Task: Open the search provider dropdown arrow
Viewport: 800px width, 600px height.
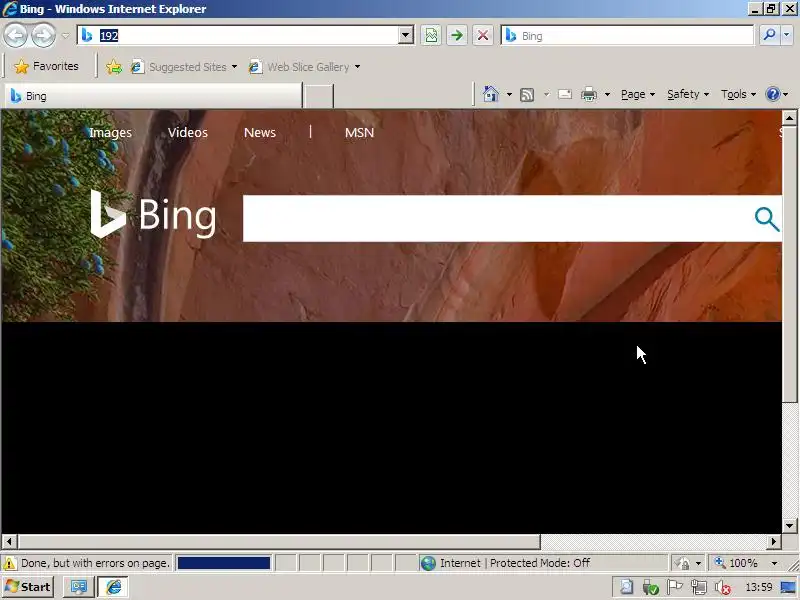Action: click(787, 36)
